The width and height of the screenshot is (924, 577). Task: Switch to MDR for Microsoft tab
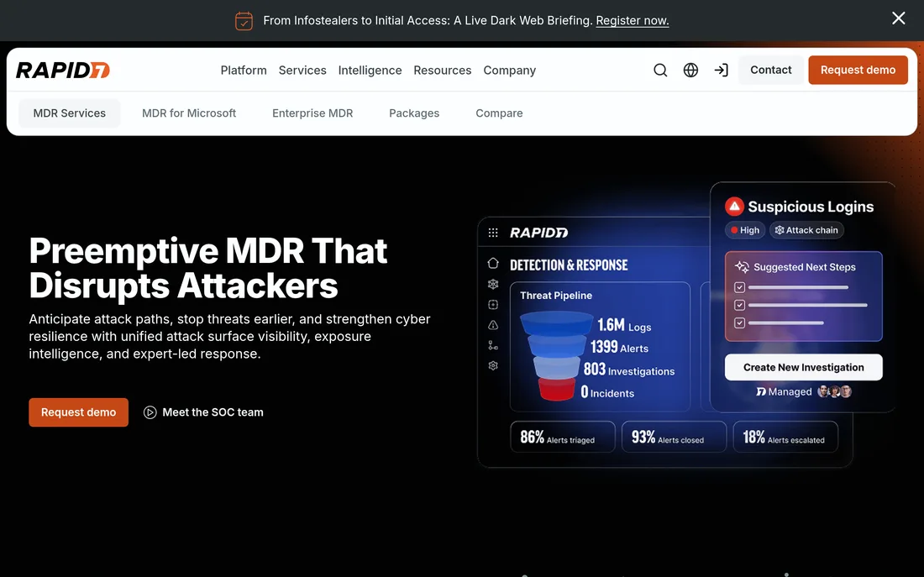[188, 113]
